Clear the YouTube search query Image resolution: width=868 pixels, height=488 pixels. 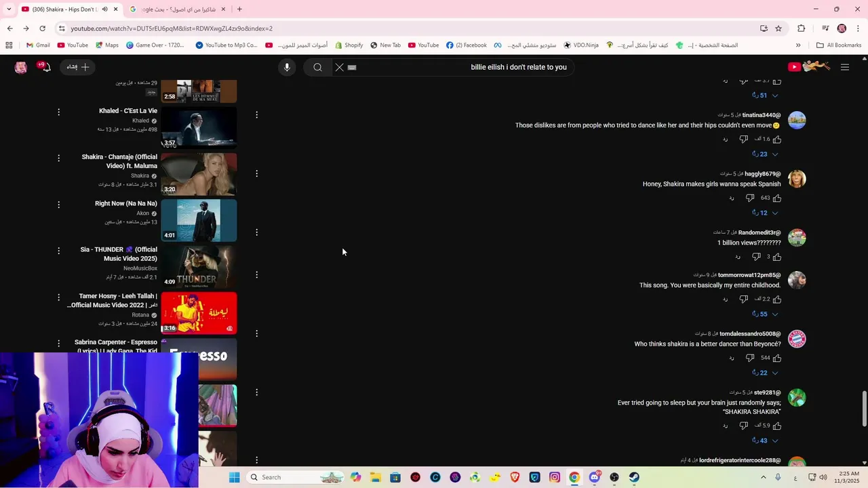[x=340, y=67]
